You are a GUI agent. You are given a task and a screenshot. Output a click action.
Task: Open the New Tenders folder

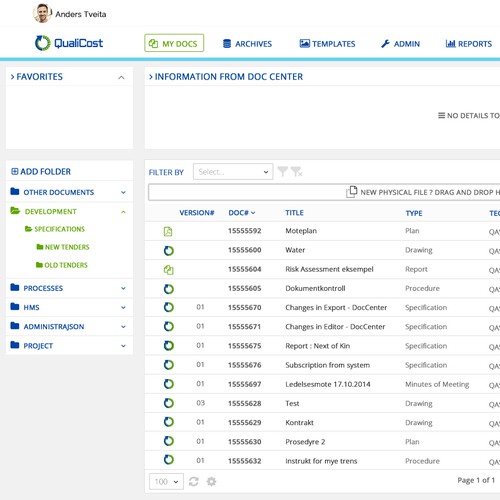[63, 247]
